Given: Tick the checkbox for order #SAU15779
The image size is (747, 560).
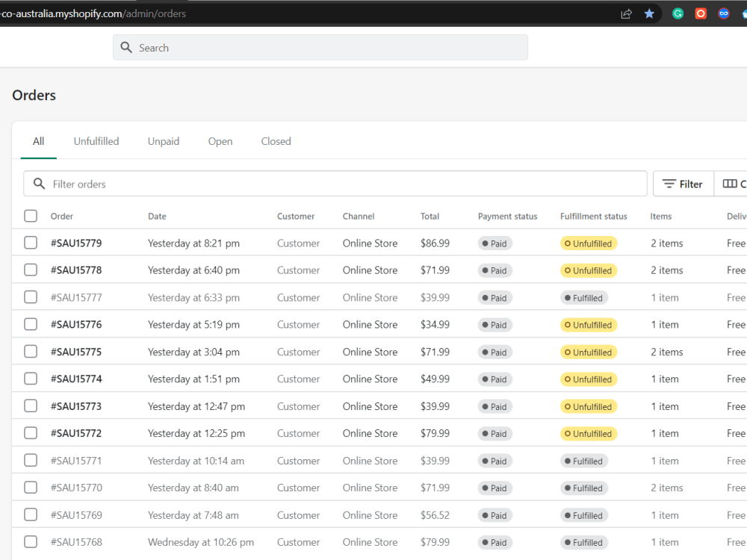Looking at the screenshot, I should tap(29, 243).
